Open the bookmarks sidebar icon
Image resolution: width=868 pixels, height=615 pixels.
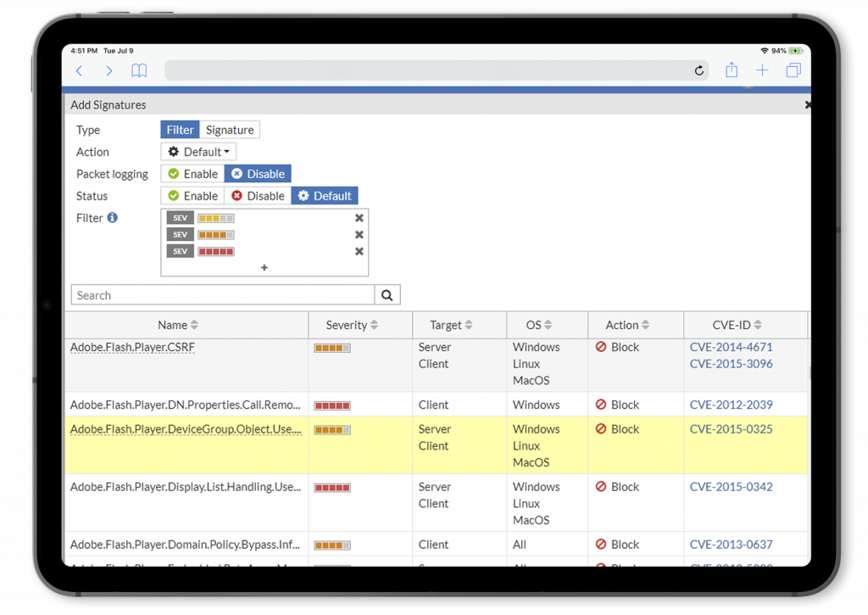coord(138,70)
